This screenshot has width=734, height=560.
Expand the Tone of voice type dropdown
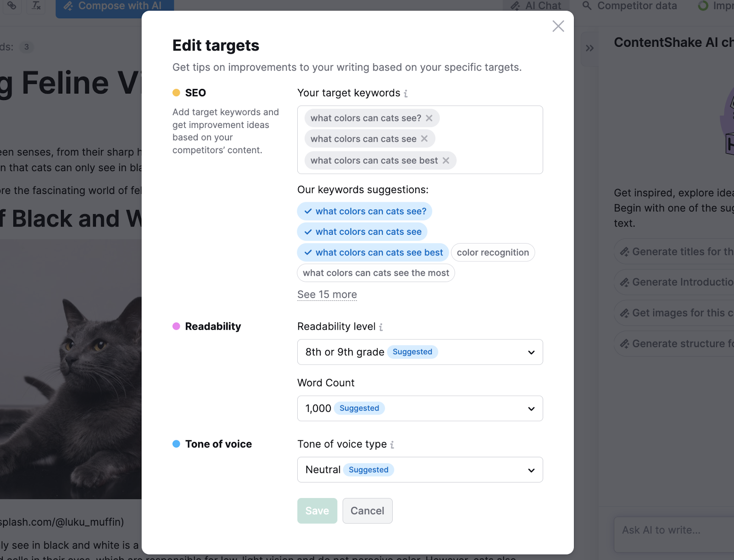[x=420, y=470]
